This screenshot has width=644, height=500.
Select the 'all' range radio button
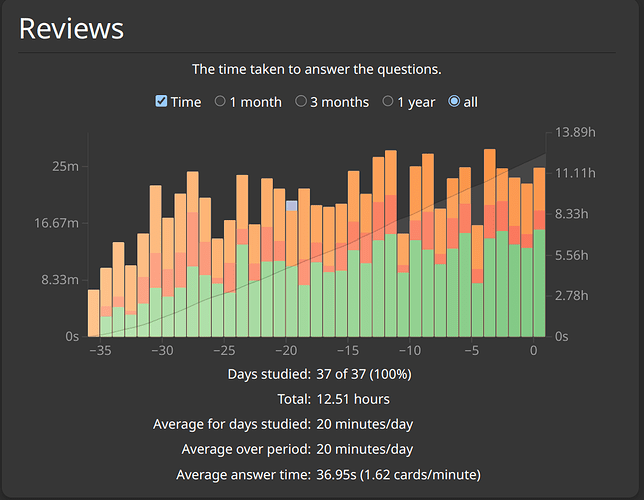tap(456, 102)
